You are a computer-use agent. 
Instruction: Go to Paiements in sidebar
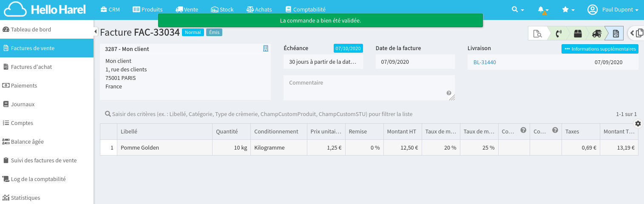click(x=24, y=85)
